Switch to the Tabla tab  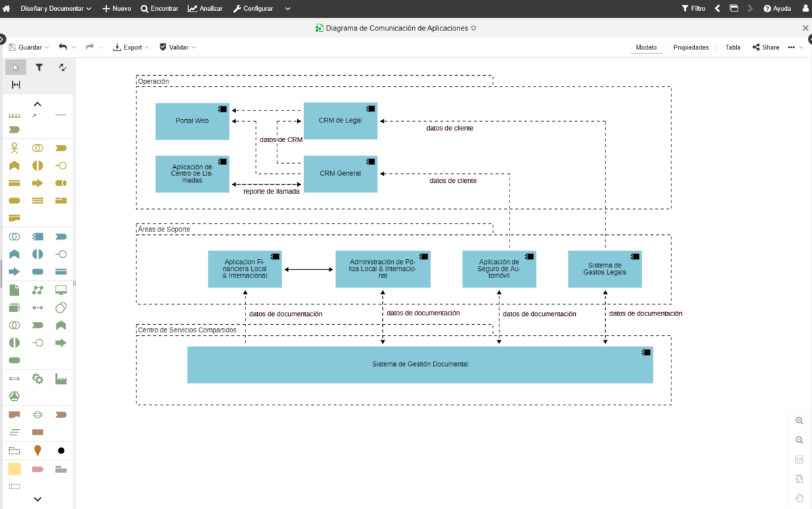[733, 47]
